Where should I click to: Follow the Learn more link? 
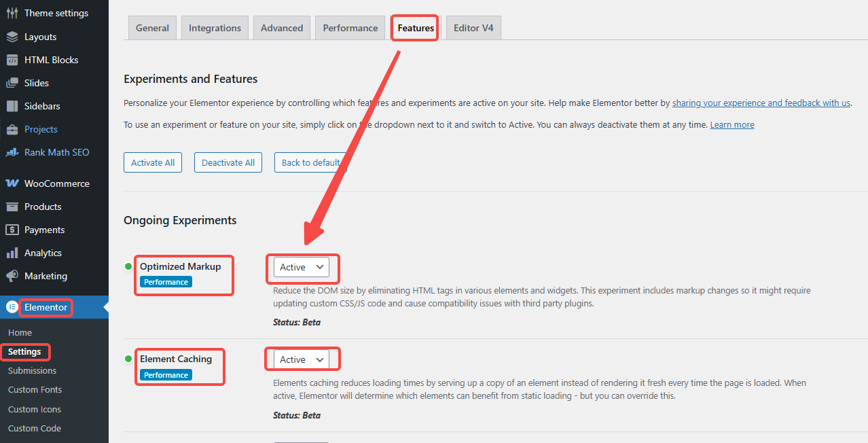(x=732, y=125)
